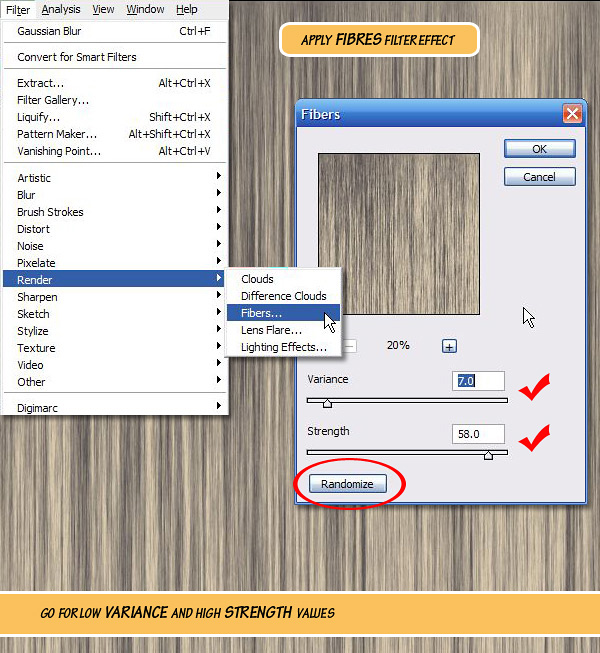
Task: Expand the Brush Strokes submenu
Action: click(115, 212)
